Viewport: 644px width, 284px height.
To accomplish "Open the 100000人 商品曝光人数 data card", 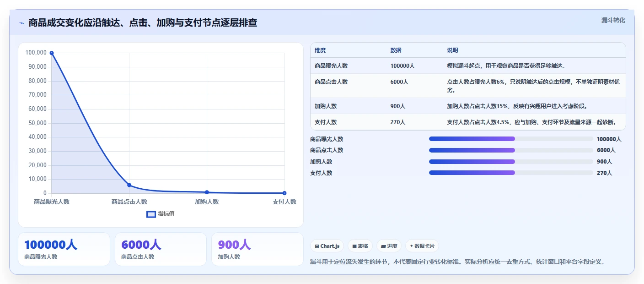I will pos(64,249).
